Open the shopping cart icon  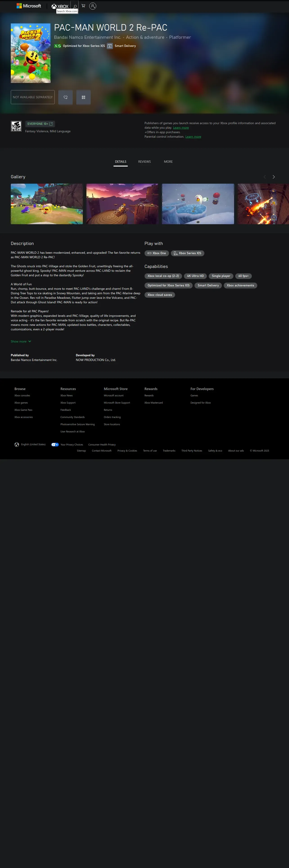(x=84, y=6)
